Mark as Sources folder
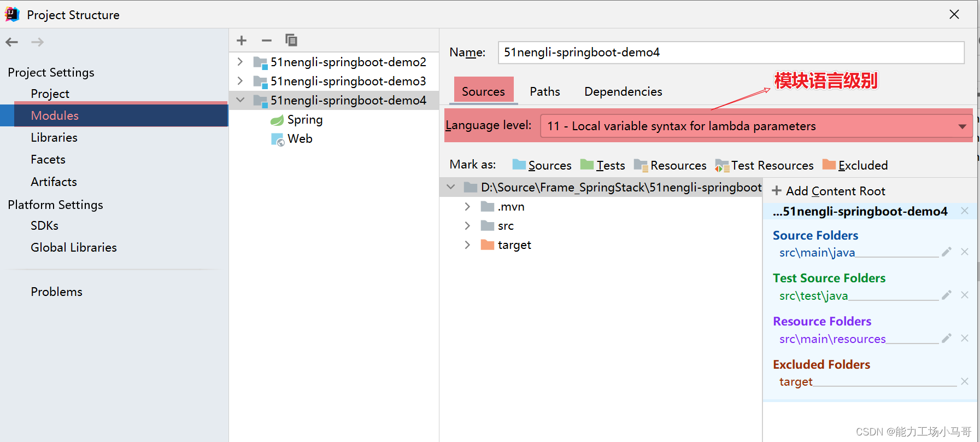Image resolution: width=980 pixels, height=442 pixels. pos(542,165)
